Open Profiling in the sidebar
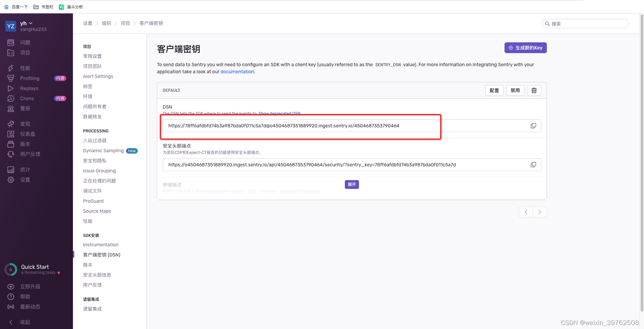Viewport: 644px width, 329px height. point(30,78)
